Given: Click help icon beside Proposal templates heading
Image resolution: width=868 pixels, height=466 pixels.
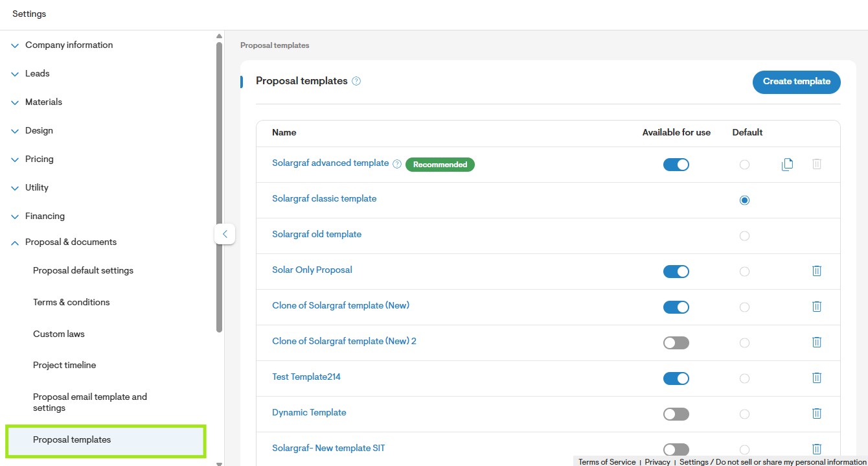Looking at the screenshot, I should coord(356,81).
